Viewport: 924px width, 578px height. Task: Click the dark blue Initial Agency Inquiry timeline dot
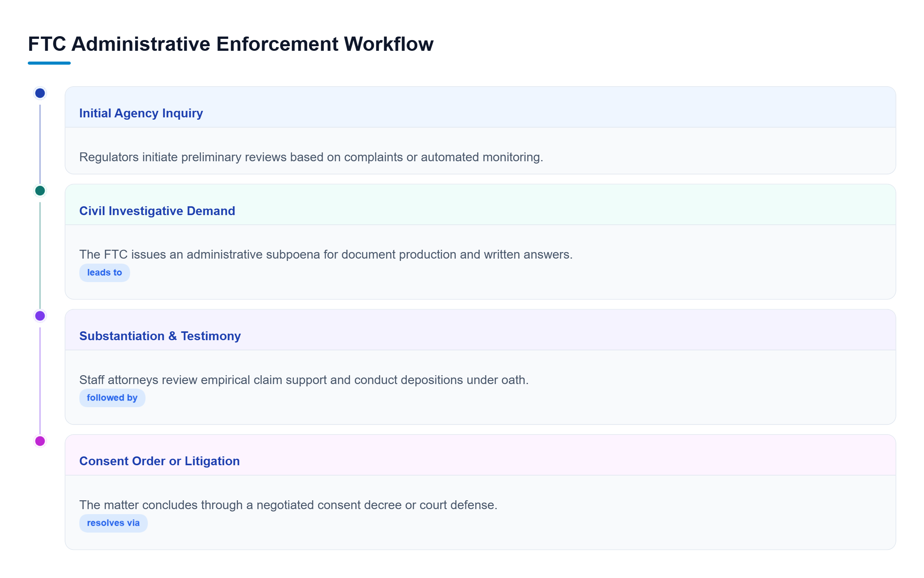[40, 93]
